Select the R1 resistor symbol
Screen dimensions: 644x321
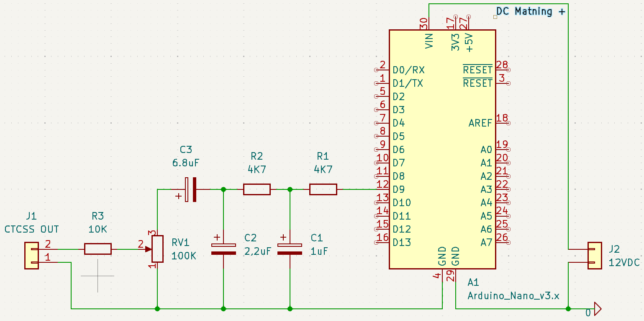pos(323,189)
